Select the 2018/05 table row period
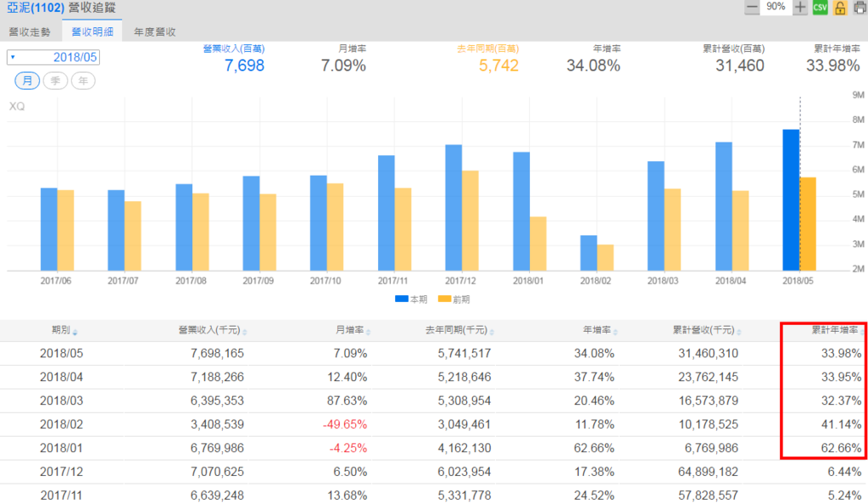The image size is (868, 504). (x=61, y=353)
